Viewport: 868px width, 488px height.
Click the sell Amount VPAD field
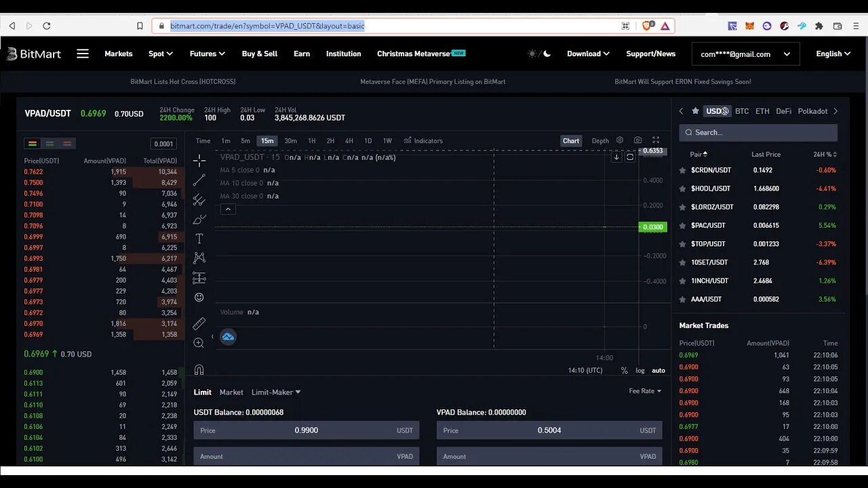tap(549, 457)
